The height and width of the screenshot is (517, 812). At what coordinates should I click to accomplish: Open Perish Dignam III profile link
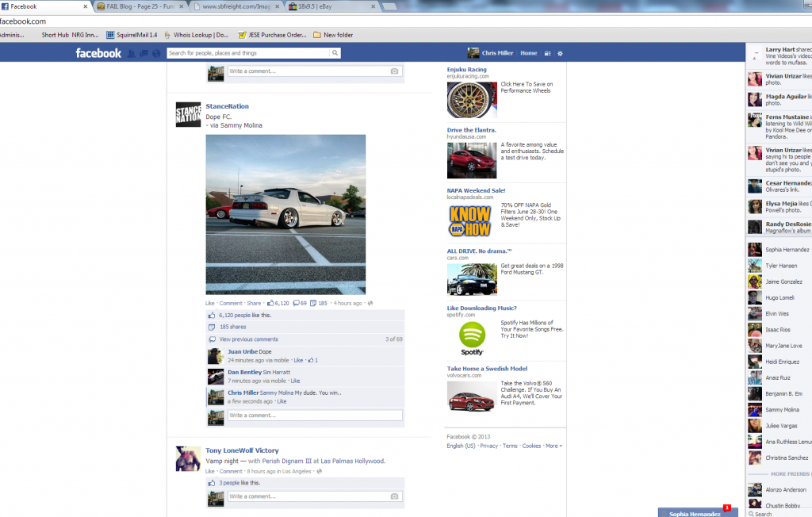pos(287,461)
